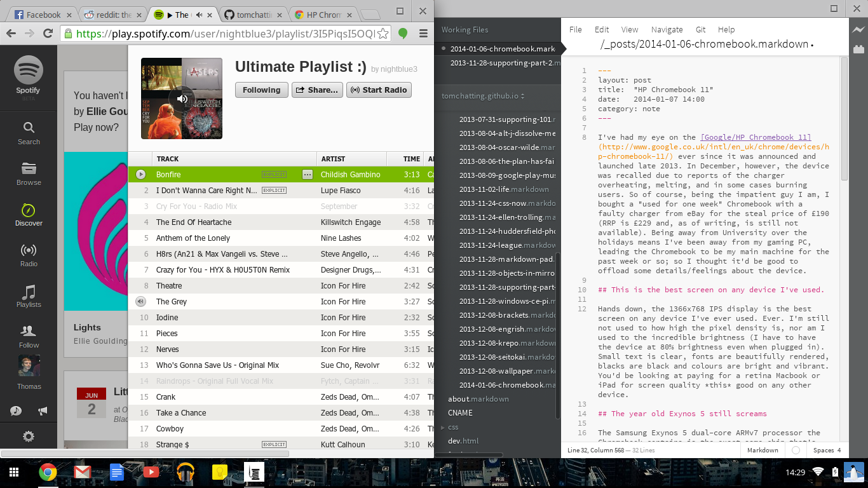Click the Brackets Live Preview lightning icon
The height and width of the screenshot is (488, 868).
click(858, 29)
